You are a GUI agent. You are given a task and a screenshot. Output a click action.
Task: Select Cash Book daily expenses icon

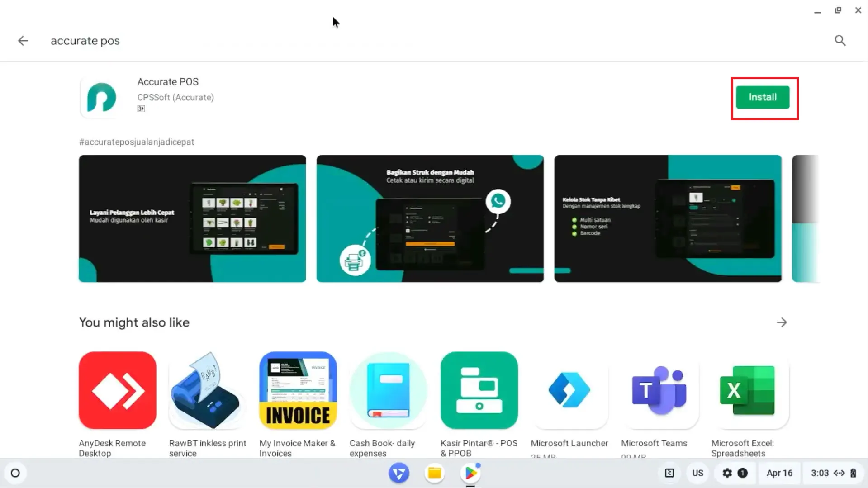pos(388,390)
